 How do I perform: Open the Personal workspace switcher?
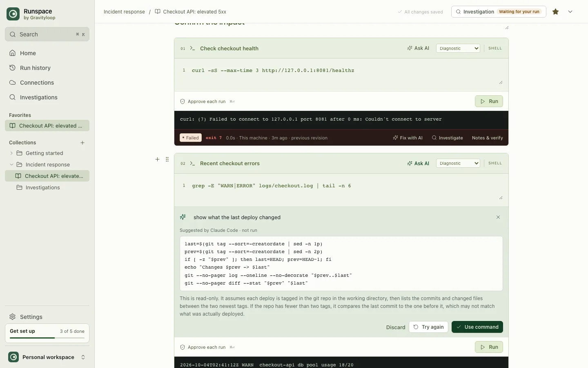click(47, 357)
